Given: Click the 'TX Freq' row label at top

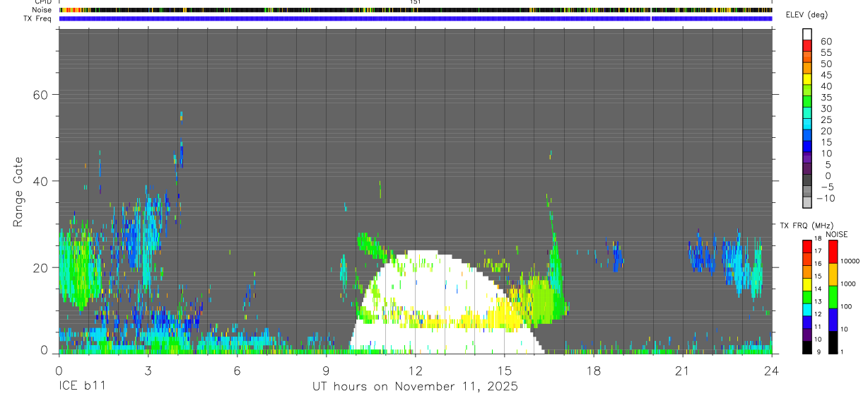Looking at the screenshot, I should point(37,18).
